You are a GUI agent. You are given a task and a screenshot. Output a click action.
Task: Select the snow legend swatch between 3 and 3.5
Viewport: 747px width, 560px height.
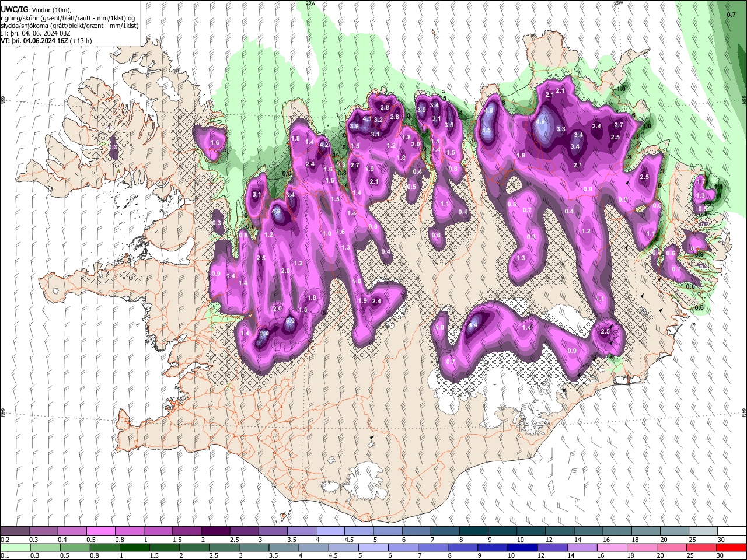pos(273,531)
